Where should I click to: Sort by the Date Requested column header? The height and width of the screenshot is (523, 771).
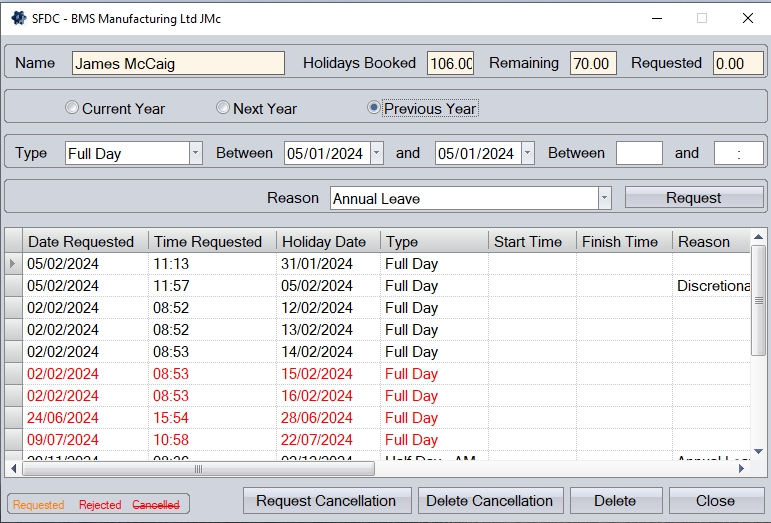81,241
